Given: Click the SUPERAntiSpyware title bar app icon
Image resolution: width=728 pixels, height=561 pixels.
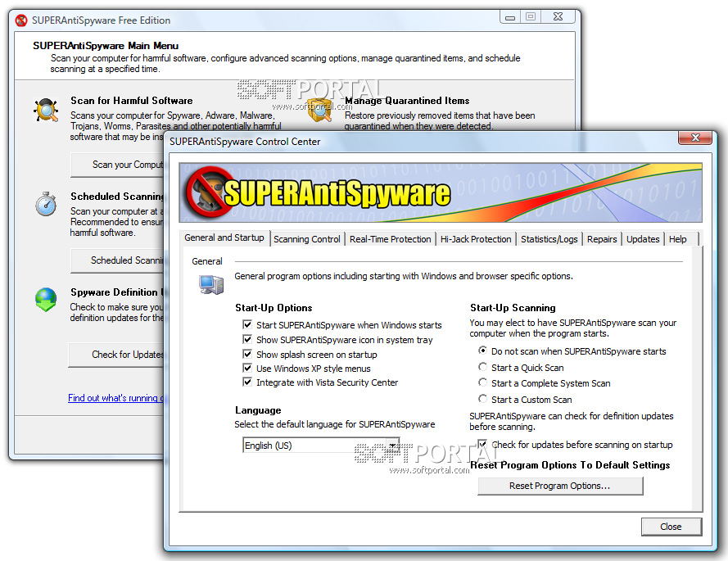Looking at the screenshot, I should [21, 20].
